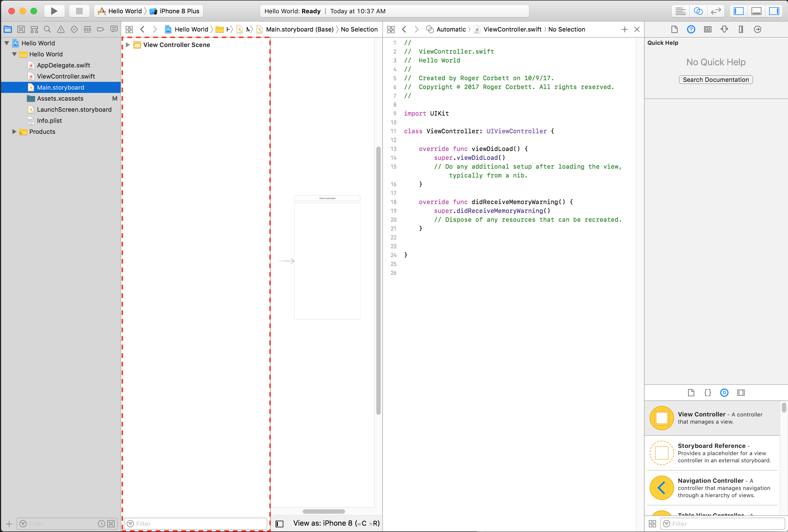The height and width of the screenshot is (532, 788).
Task: Click the Stop button in toolbar
Action: pos(79,11)
